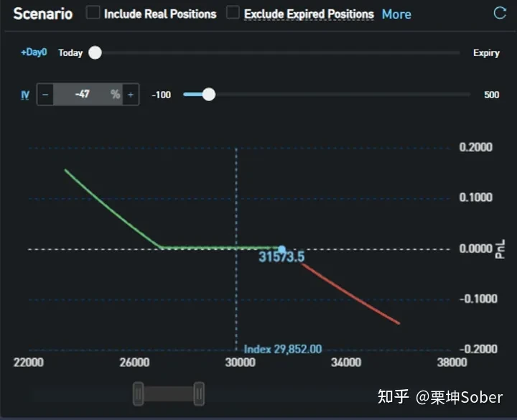Click the right grip of chart range scrollbar

[x=199, y=393]
